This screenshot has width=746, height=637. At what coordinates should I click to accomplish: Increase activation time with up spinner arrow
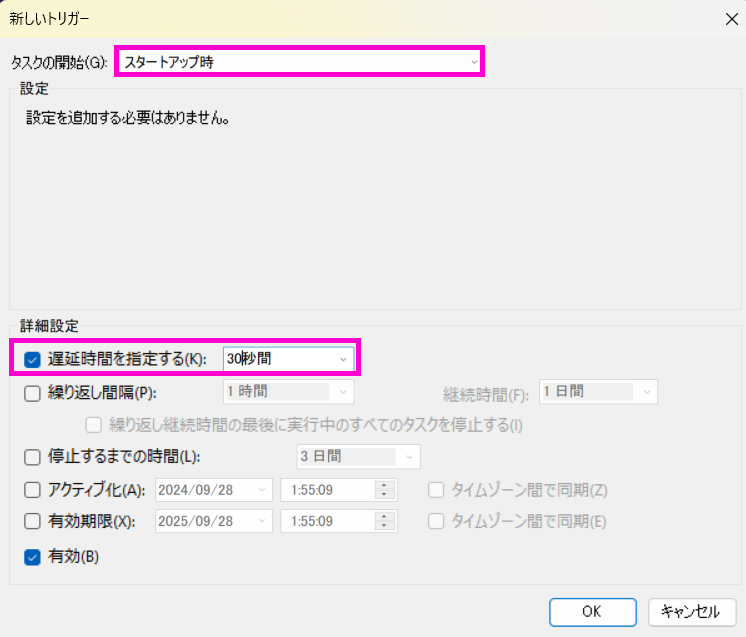[x=384, y=486]
